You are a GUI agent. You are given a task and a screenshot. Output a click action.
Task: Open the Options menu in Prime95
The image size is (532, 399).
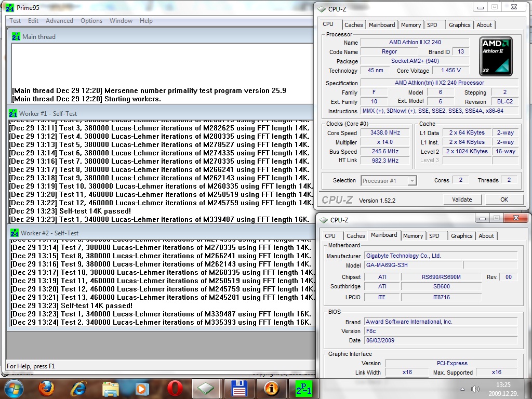point(91,21)
